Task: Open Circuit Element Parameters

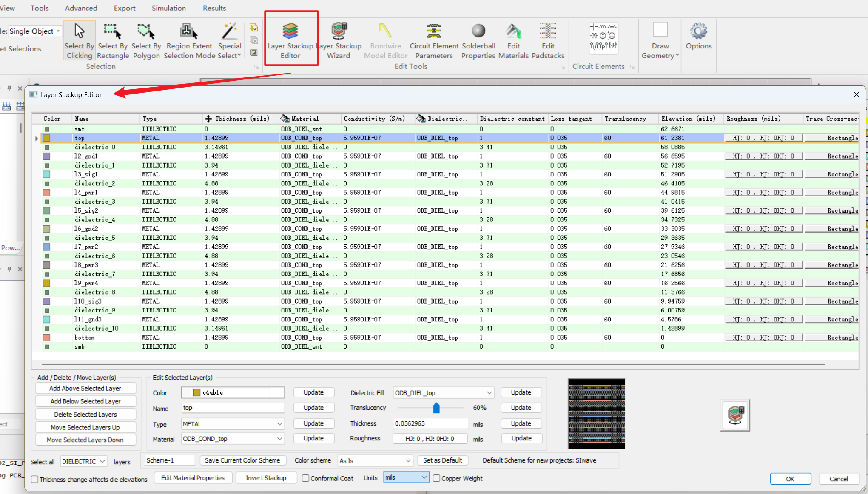Action: point(434,38)
